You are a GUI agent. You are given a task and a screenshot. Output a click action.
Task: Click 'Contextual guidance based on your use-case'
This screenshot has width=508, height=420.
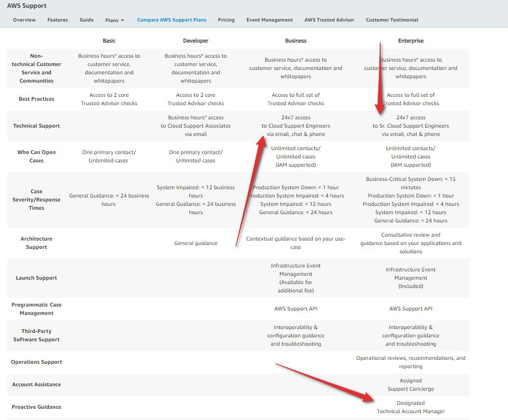coord(296,243)
